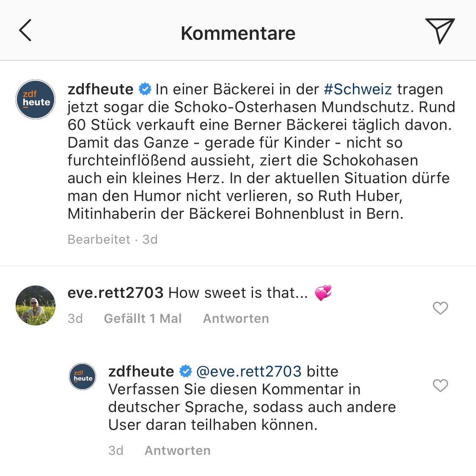Tap the 'Bearbeitet · 3d' caption timestamp

click(113, 239)
